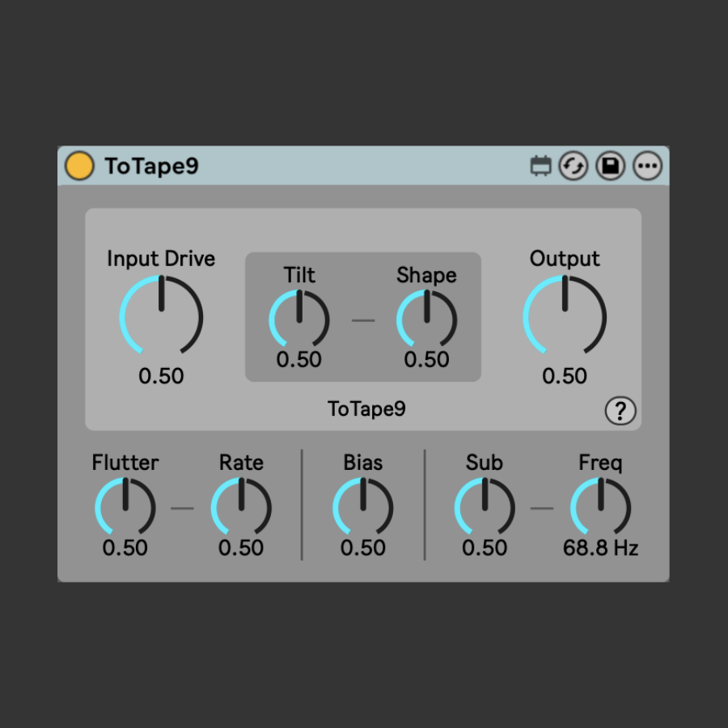Select the Bias 0.50 value field
Image resolution: width=728 pixels, height=728 pixels.
coord(363,548)
